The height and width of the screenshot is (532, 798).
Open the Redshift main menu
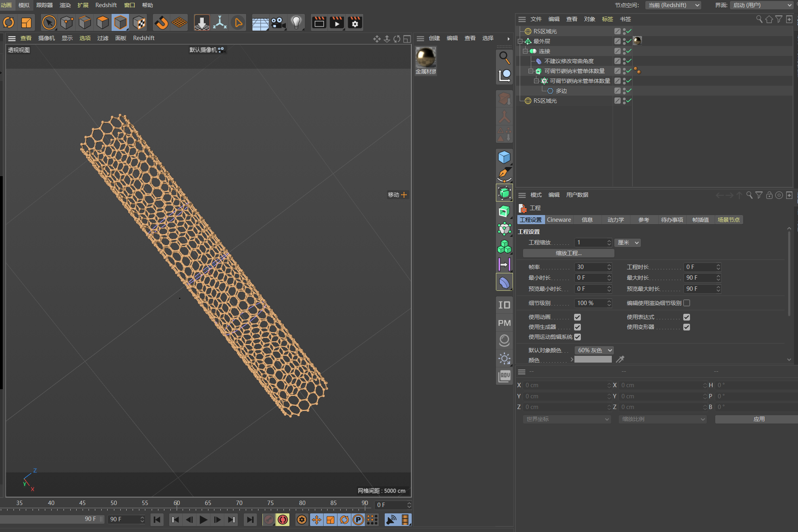[x=106, y=5]
